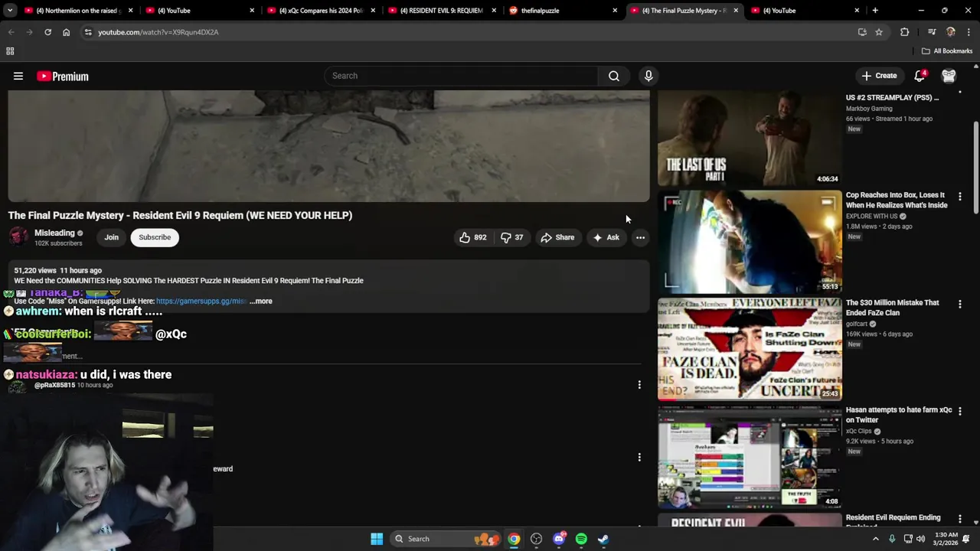980x551 pixels.
Task: Expand the video description with ...more
Action: coord(261,301)
